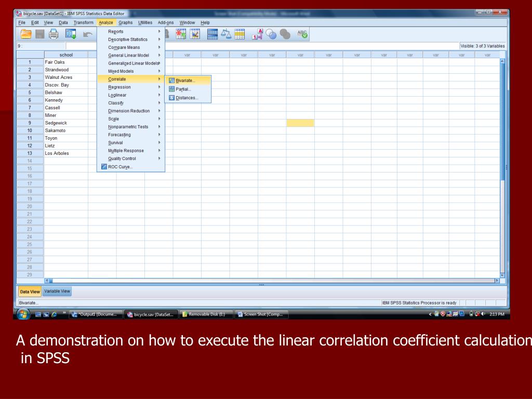532x399 pixels.
Task: Expand the Compare Means submenu
Action: [x=130, y=47]
